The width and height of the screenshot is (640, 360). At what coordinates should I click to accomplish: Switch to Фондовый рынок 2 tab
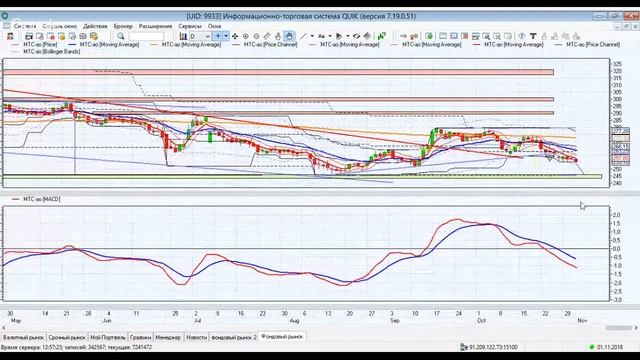[x=234, y=338]
